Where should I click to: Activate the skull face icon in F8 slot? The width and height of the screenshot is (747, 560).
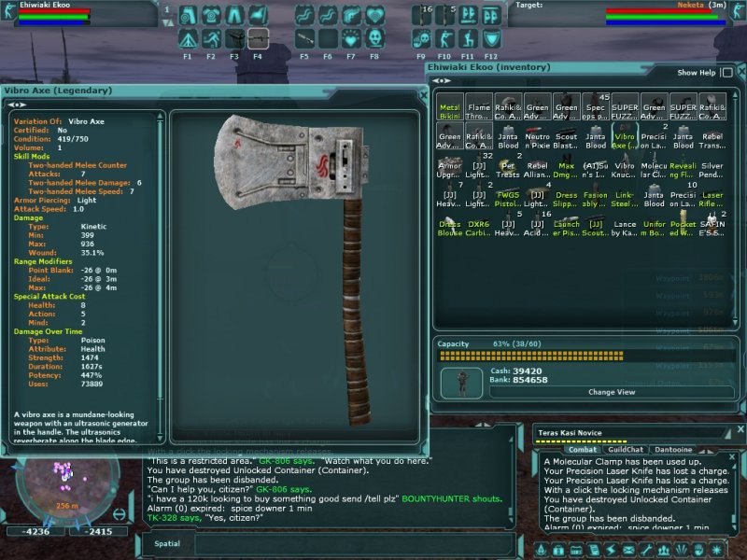(375, 39)
